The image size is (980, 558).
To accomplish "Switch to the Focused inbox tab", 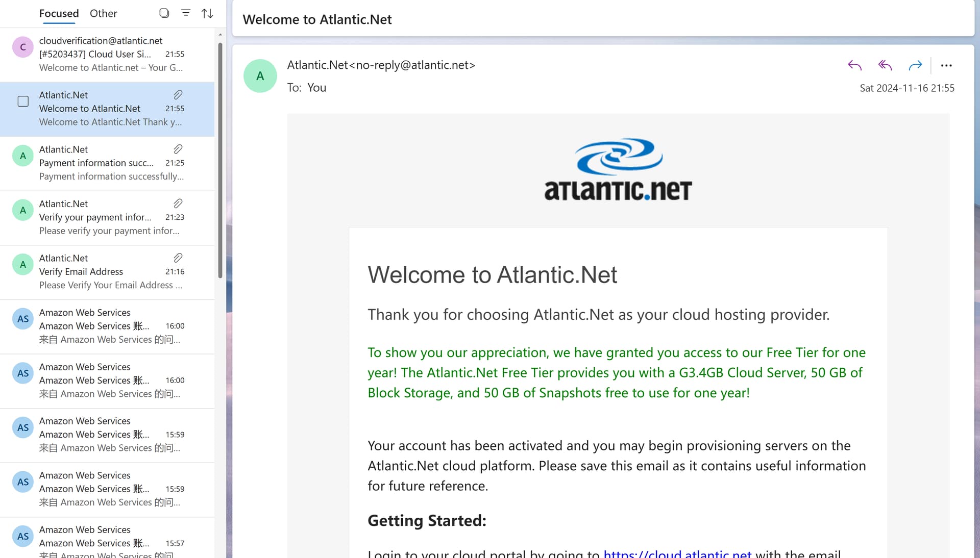I will [x=59, y=13].
